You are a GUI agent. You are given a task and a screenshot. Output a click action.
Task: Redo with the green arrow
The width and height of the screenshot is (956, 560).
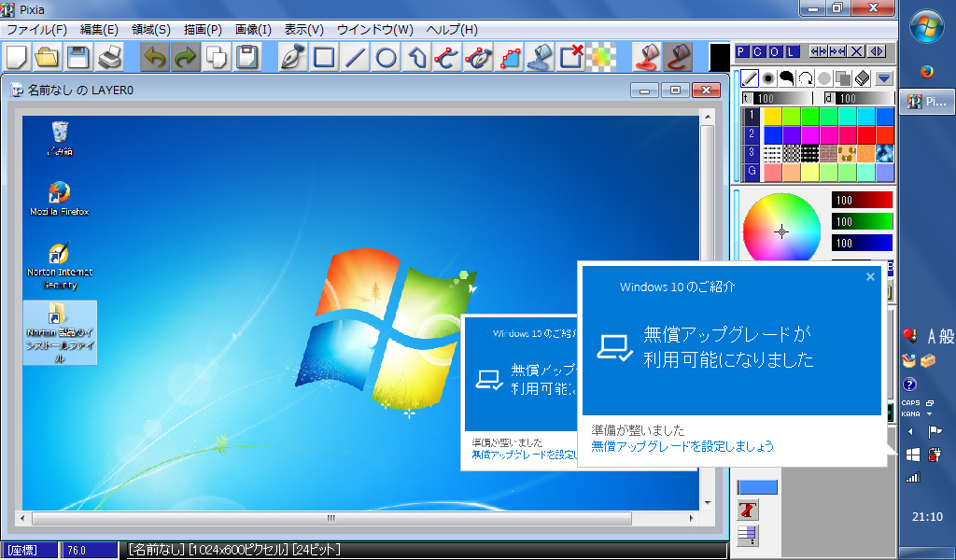pos(186,57)
